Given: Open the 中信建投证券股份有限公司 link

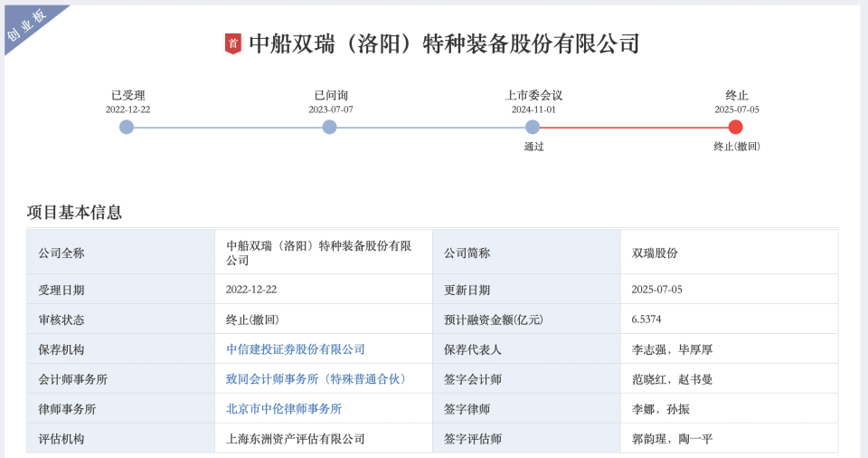Looking at the screenshot, I should 296,349.
